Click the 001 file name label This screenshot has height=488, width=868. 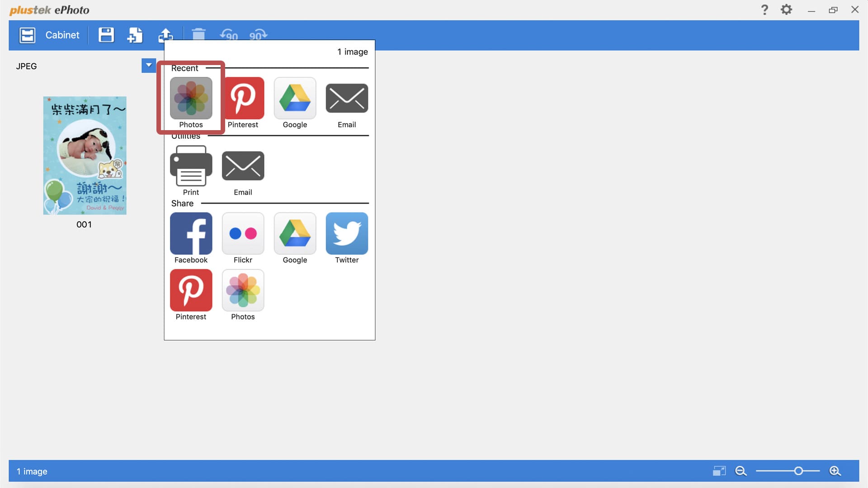(x=84, y=225)
